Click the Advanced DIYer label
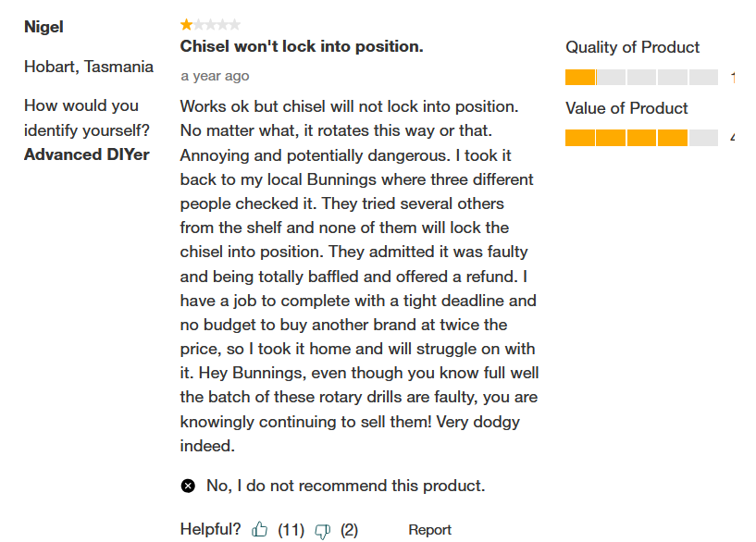 pyautogui.click(x=86, y=154)
